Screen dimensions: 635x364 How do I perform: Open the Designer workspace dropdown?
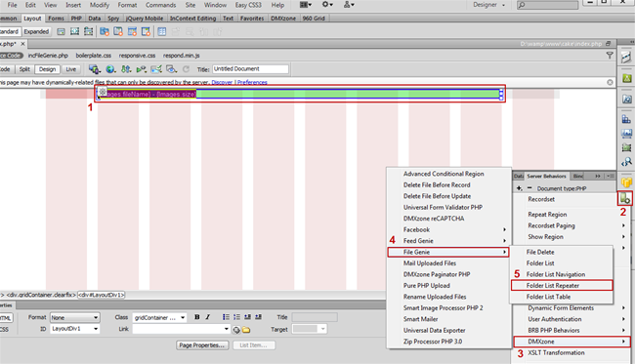tap(489, 5)
